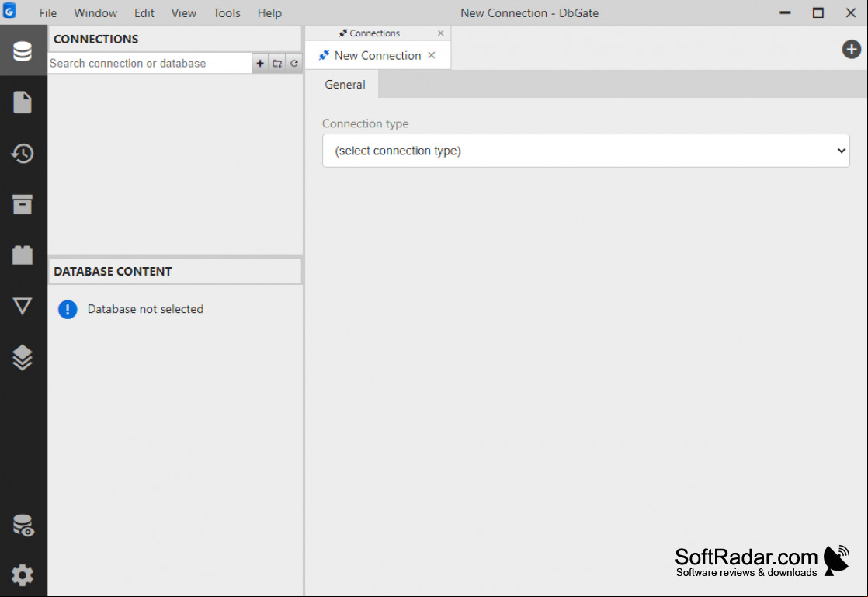Select the New Connection tab
Screen dimensions: 868x597
point(377,55)
